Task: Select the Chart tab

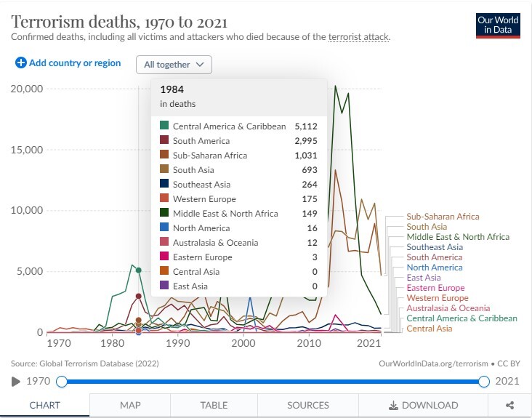Action: click(44, 405)
